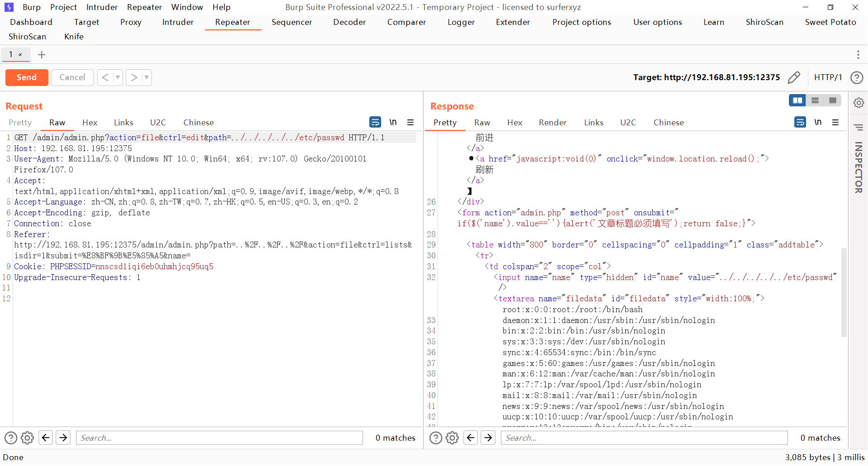This screenshot has height=466, width=868.
Task: Open request search help icon
Action: (11, 438)
